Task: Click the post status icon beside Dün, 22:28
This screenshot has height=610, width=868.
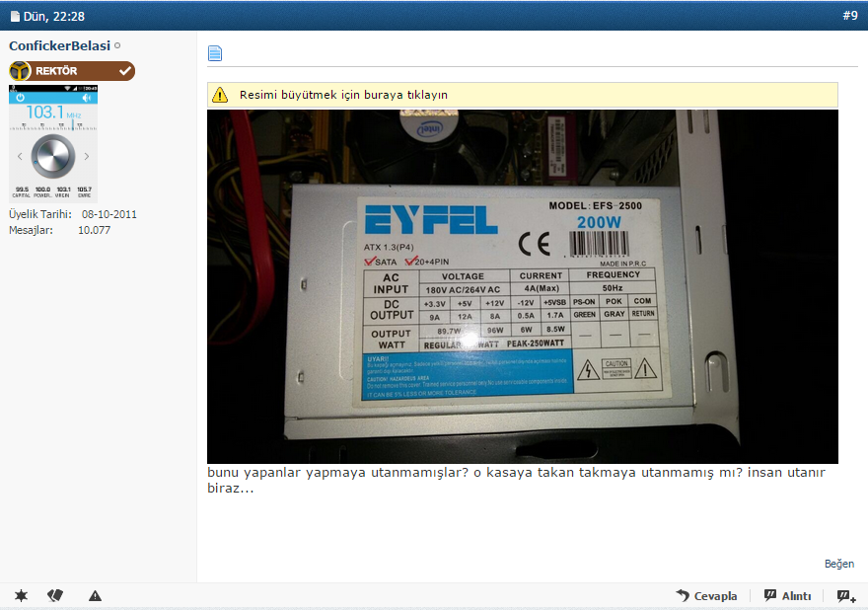Action: pos(15,17)
